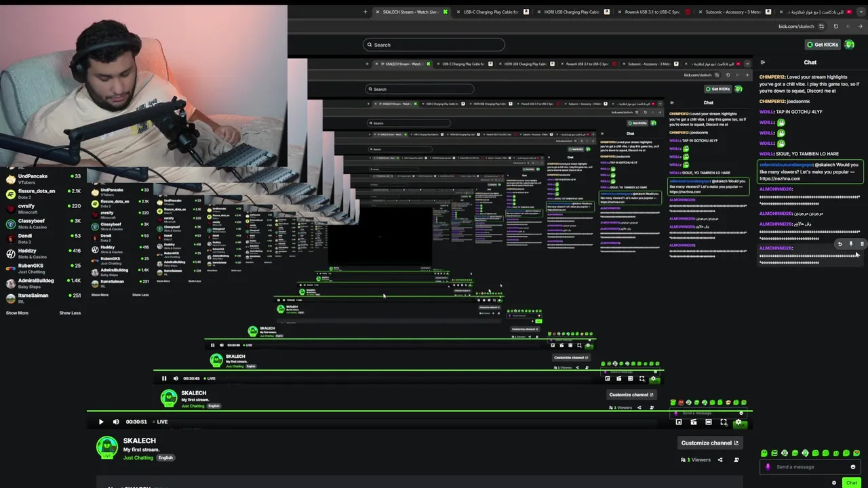This screenshot has height=488, width=868.
Task: Click the green Chat send button
Action: (x=852, y=483)
